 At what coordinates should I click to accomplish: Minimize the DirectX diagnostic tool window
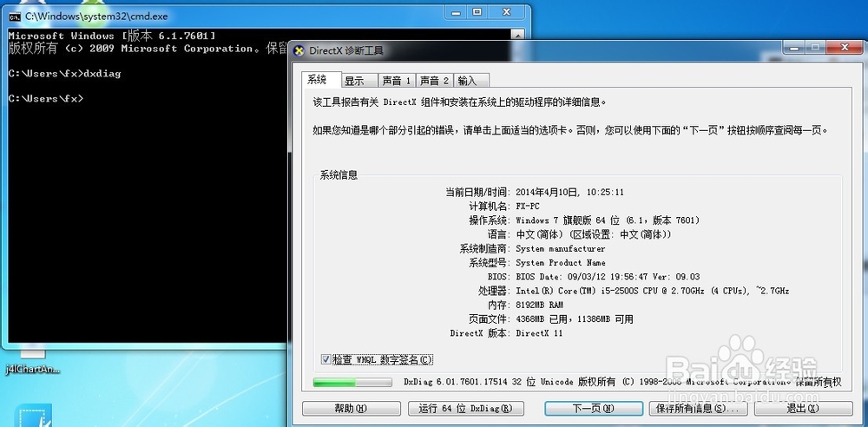tap(795, 48)
